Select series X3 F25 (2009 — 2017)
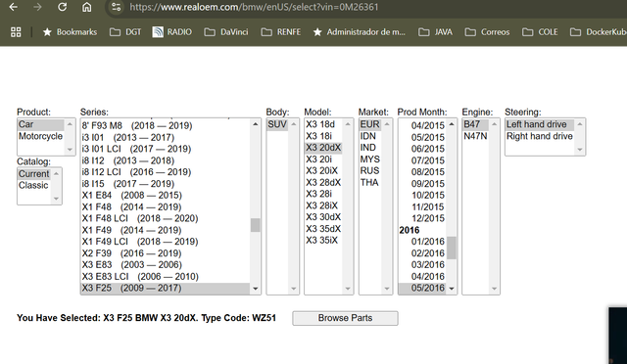The image size is (627, 364). (166, 288)
